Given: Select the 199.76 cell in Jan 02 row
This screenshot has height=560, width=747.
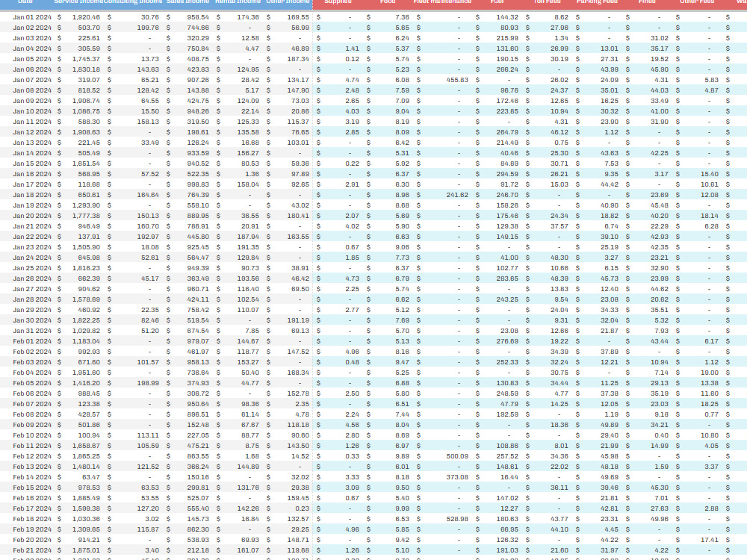Looking at the screenshot, I should click(148, 28).
